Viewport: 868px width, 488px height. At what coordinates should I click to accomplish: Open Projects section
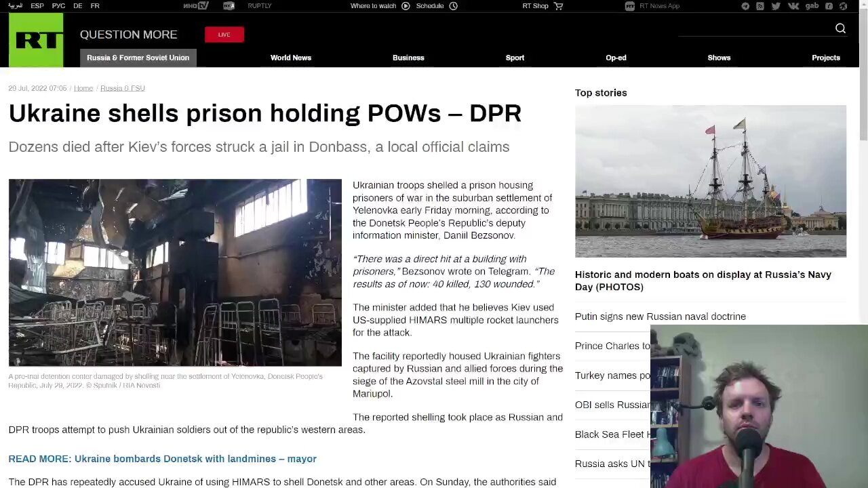click(x=826, y=58)
